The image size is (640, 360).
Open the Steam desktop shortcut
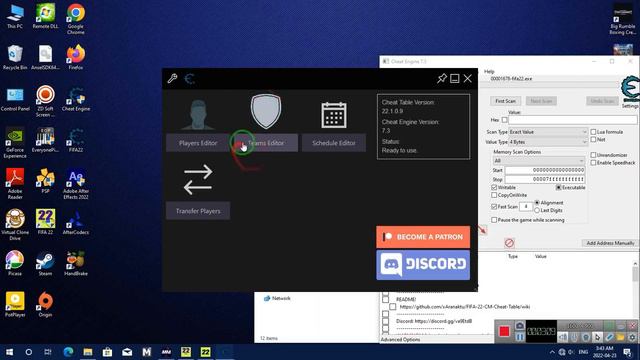pos(45,264)
